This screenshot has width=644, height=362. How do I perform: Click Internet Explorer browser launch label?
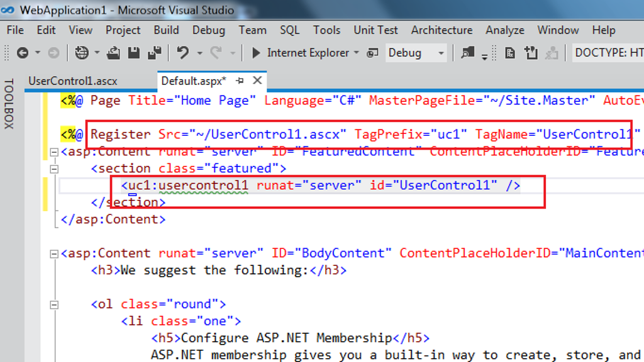(308, 53)
